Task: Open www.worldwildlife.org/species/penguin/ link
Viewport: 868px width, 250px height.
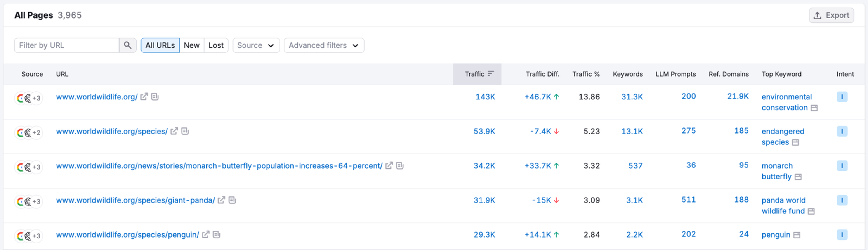Action: pos(127,234)
